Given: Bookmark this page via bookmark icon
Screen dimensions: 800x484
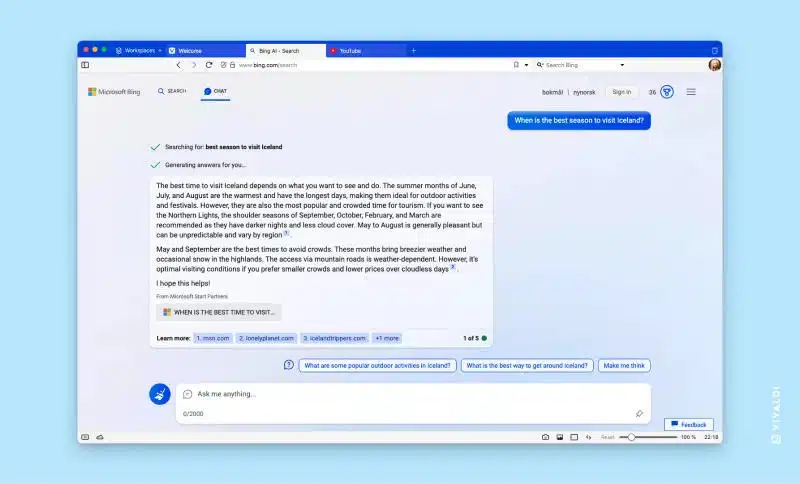Looking at the screenshot, I should tap(516, 65).
